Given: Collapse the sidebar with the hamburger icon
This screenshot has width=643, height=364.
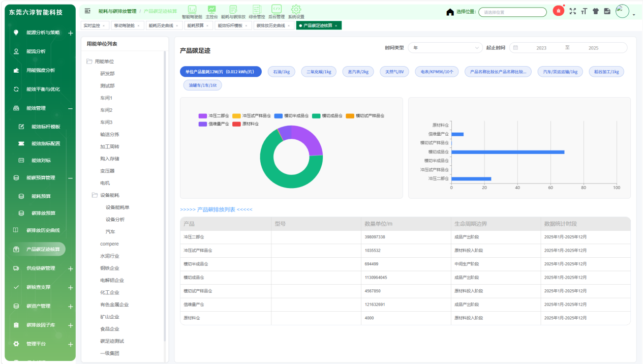Looking at the screenshot, I should pos(87,11).
